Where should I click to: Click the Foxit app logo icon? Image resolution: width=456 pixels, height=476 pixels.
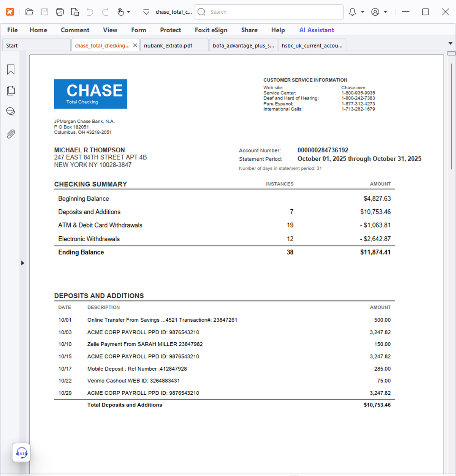10,12
